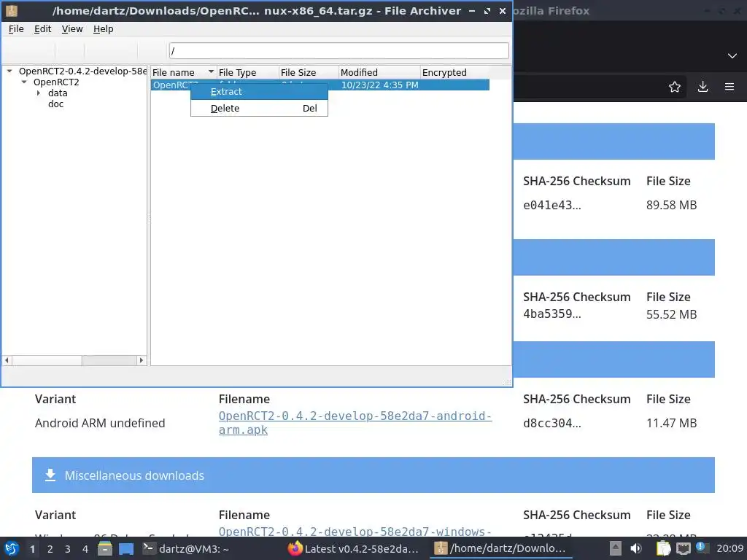Open the Firefox hamburger application menu
This screenshot has width=747, height=560.
[x=729, y=87]
